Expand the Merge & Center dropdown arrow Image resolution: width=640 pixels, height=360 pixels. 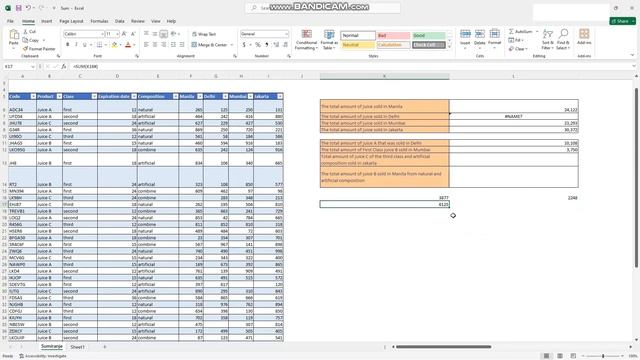click(x=232, y=44)
